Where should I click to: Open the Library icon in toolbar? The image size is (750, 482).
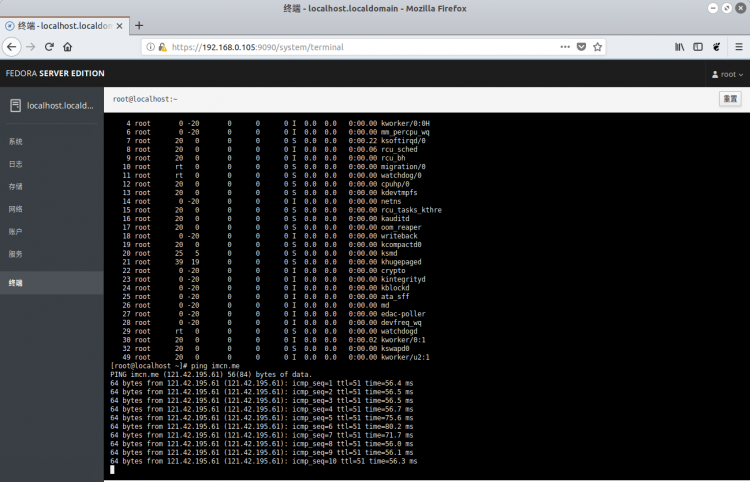click(x=680, y=47)
